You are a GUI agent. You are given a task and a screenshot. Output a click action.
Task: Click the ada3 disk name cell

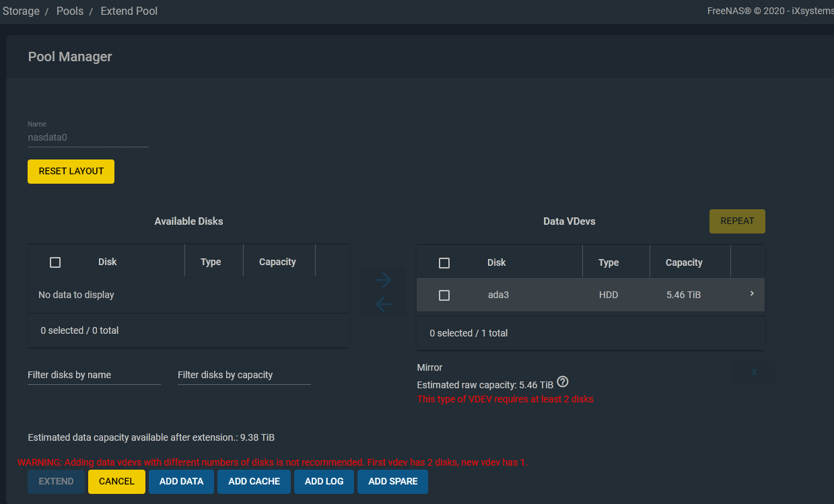498,295
